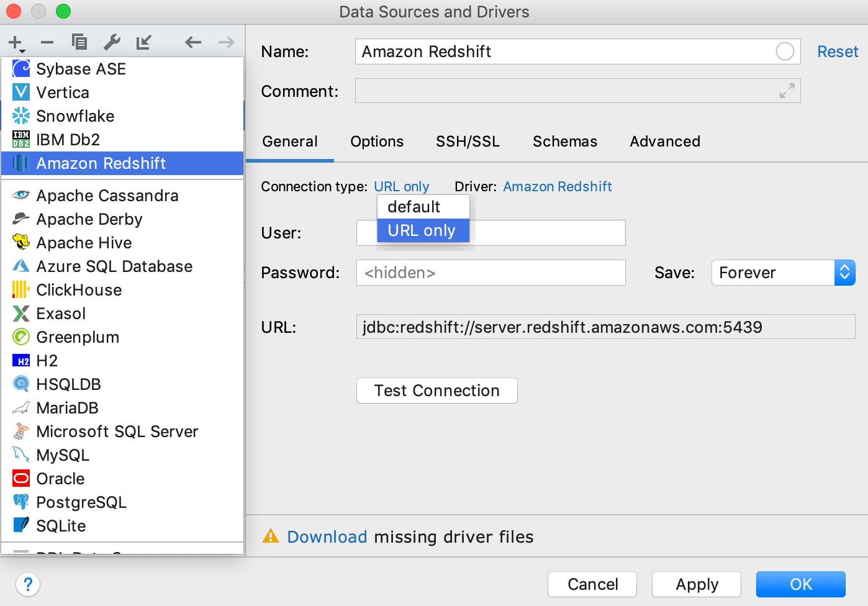Click the warning triangle next to Download
The image size is (868, 606).
coord(271,536)
